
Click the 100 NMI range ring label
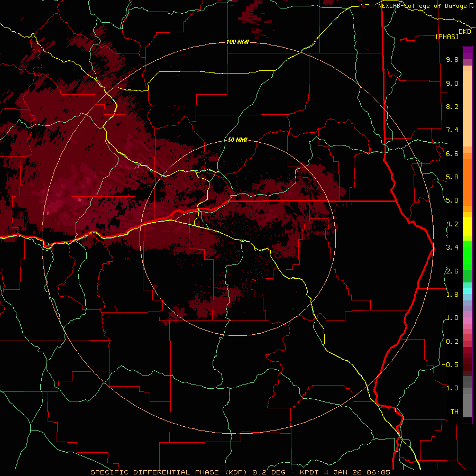tap(237, 42)
